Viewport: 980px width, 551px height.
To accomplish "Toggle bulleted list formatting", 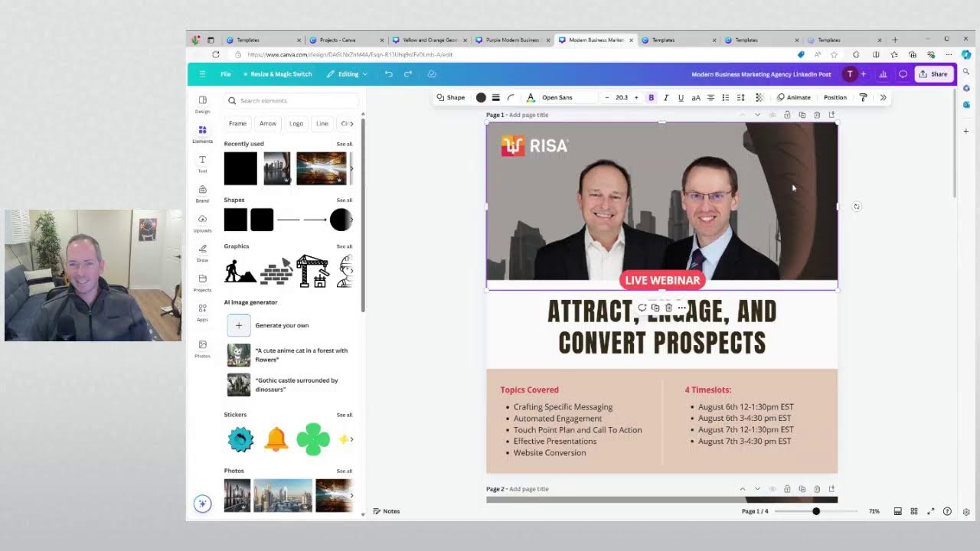I will click(x=725, y=97).
